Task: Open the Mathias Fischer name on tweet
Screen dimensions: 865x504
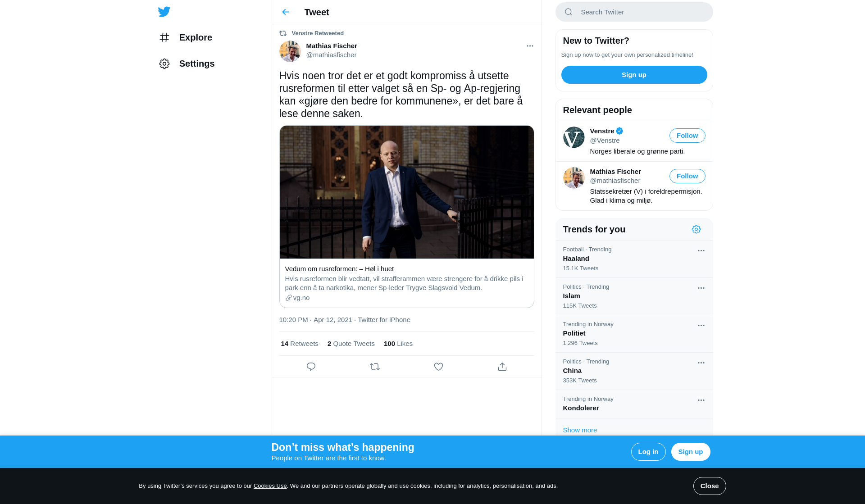Action: click(x=332, y=46)
